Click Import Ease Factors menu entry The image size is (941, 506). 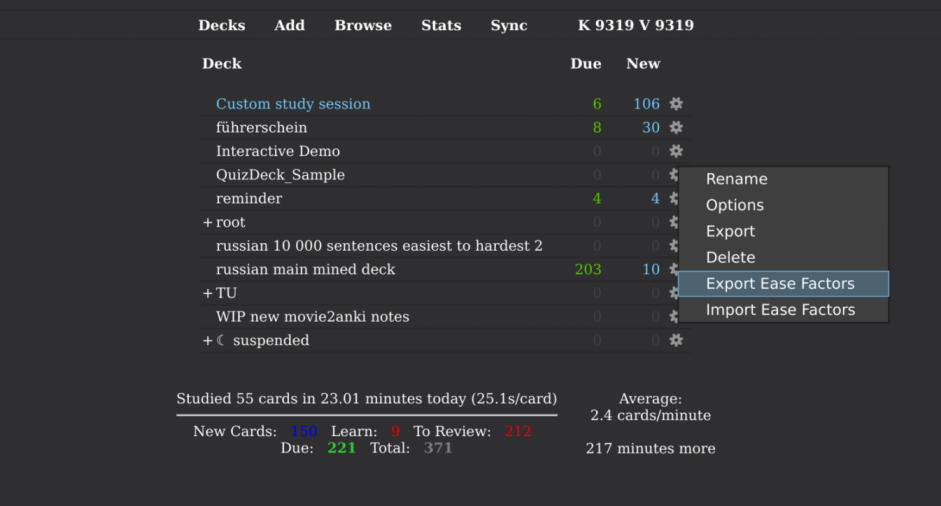click(780, 310)
